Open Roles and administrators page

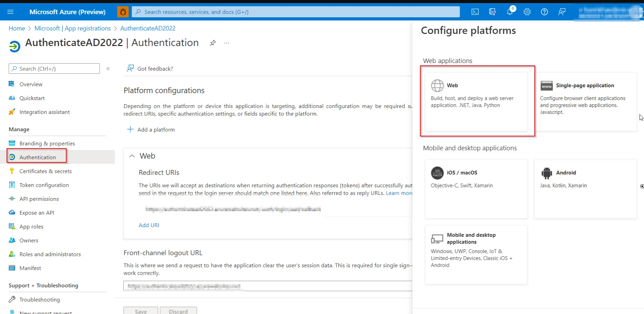coord(50,254)
